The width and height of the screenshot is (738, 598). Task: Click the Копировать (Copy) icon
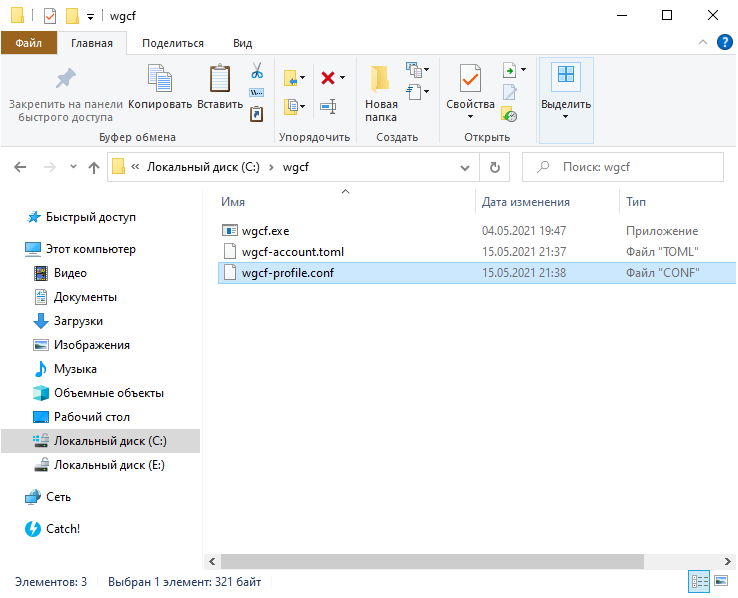[x=160, y=78]
